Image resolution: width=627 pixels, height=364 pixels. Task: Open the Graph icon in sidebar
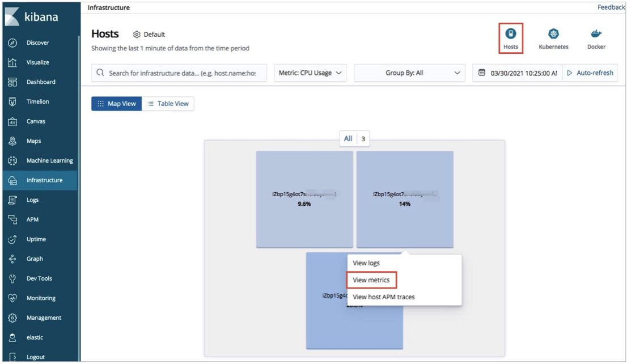coord(12,259)
